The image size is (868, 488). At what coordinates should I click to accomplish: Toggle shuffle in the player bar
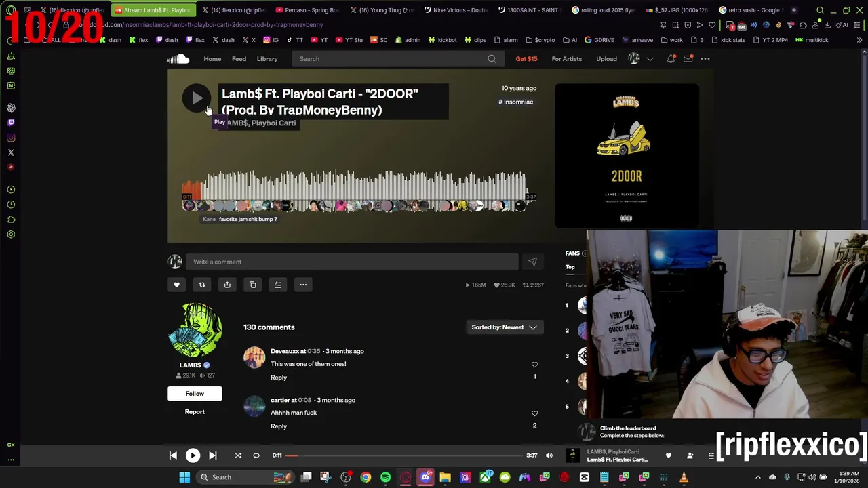click(238, 455)
